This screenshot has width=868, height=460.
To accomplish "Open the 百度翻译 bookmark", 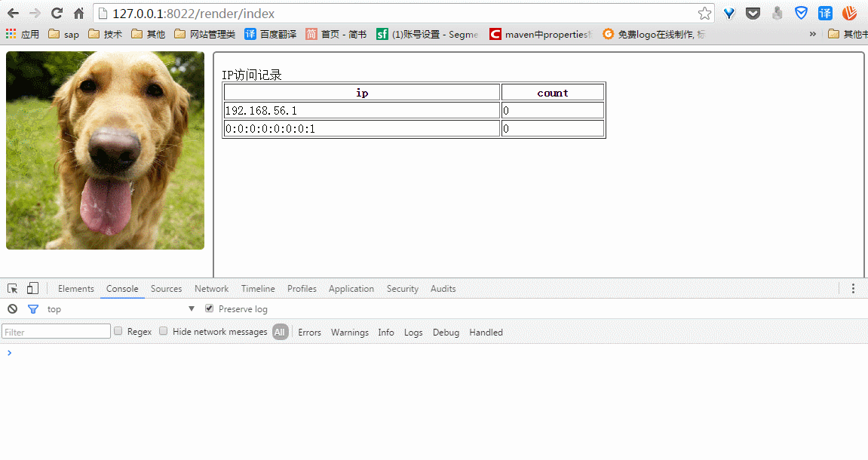I will (x=271, y=35).
